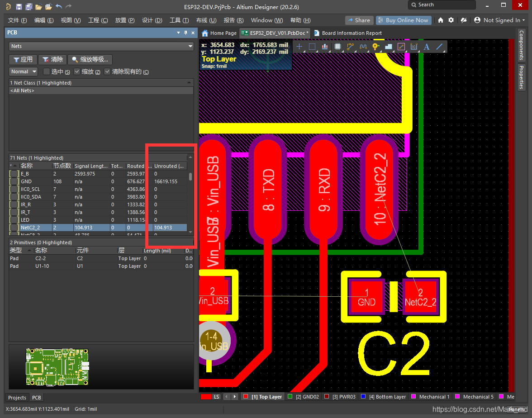532x418 pixels.
Task: Toggle the GND net row checkbox
Action: pos(14,181)
